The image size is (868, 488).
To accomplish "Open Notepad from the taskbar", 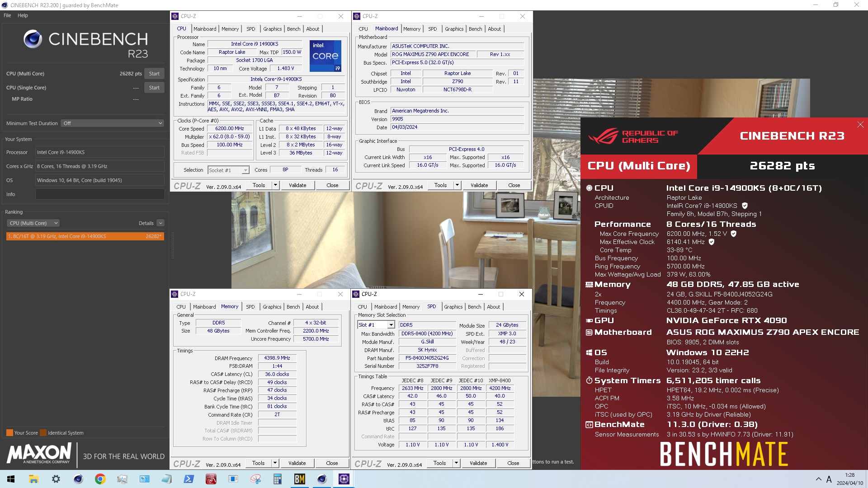I will tap(166, 479).
